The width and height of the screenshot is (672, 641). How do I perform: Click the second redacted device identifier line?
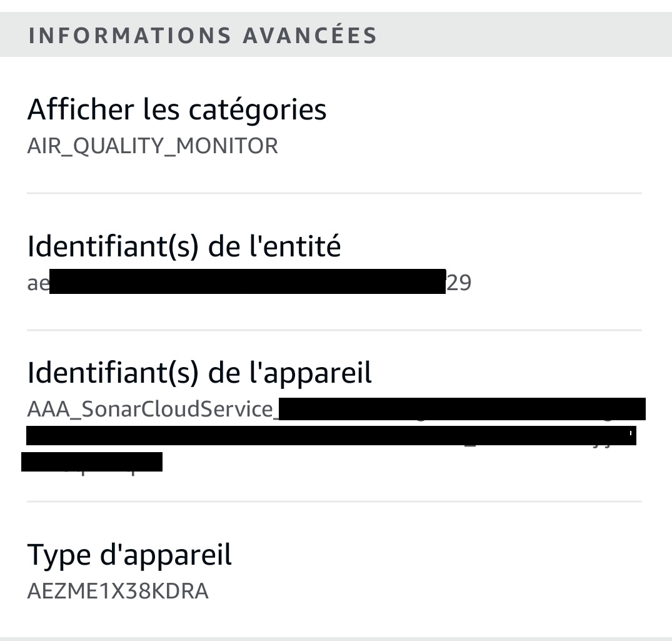[x=331, y=435]
